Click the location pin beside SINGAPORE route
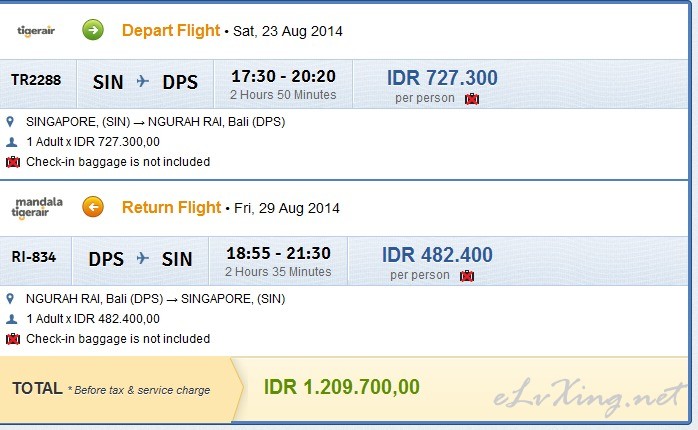 click(11, 122)
